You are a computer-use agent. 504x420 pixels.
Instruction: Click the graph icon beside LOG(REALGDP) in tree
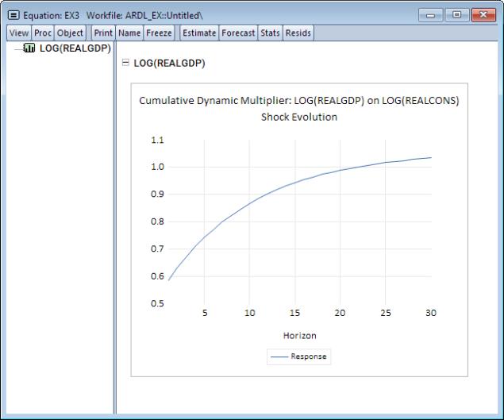pos(30,48)
